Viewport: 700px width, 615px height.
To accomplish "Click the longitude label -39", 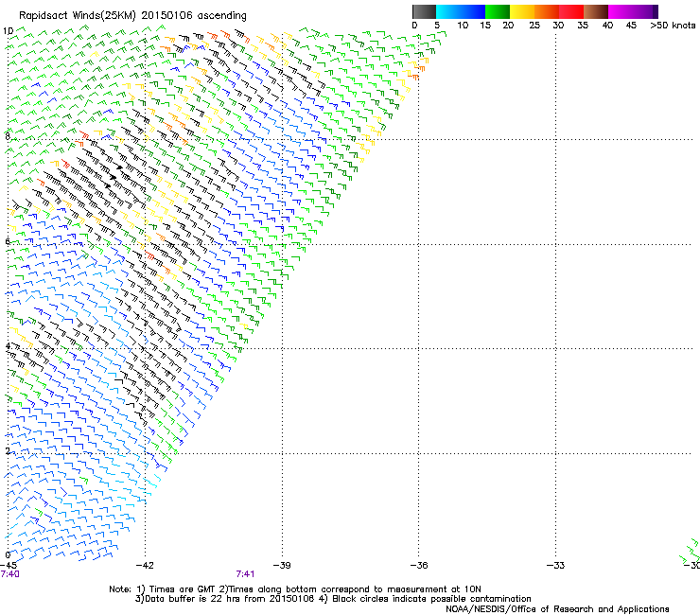I will pos(282,566).
